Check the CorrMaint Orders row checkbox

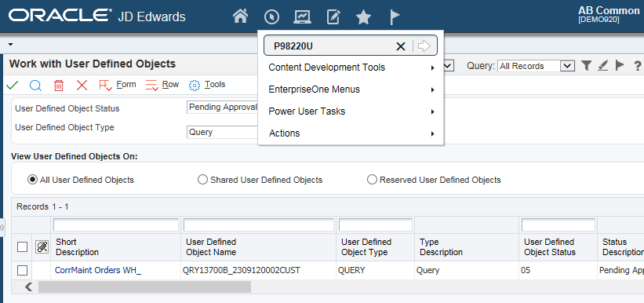point(22,270)
